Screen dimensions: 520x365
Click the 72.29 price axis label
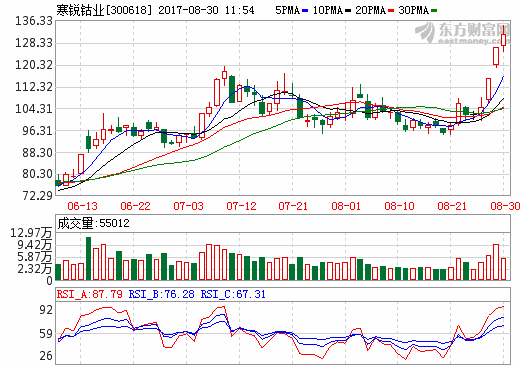pos(37,196)
